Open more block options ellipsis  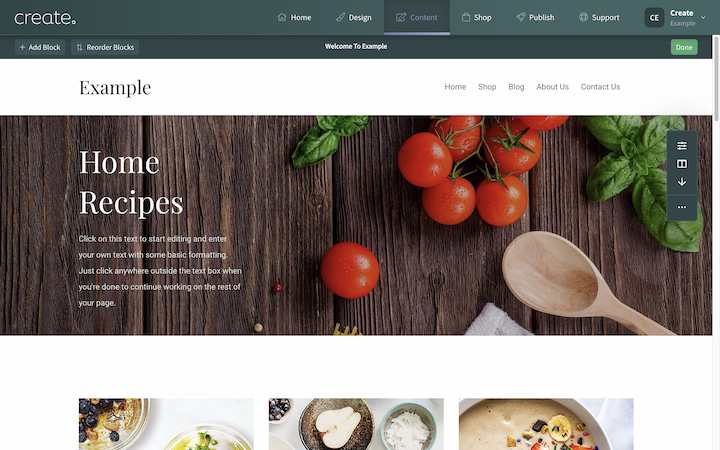[682, 207]
